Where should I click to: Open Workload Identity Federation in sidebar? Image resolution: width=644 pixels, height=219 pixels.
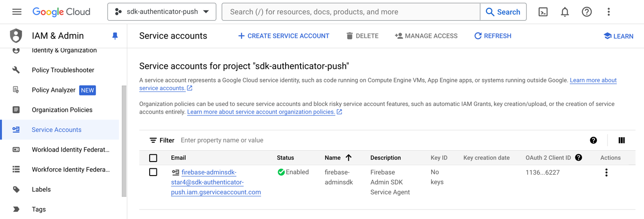[x=71, y=150]
